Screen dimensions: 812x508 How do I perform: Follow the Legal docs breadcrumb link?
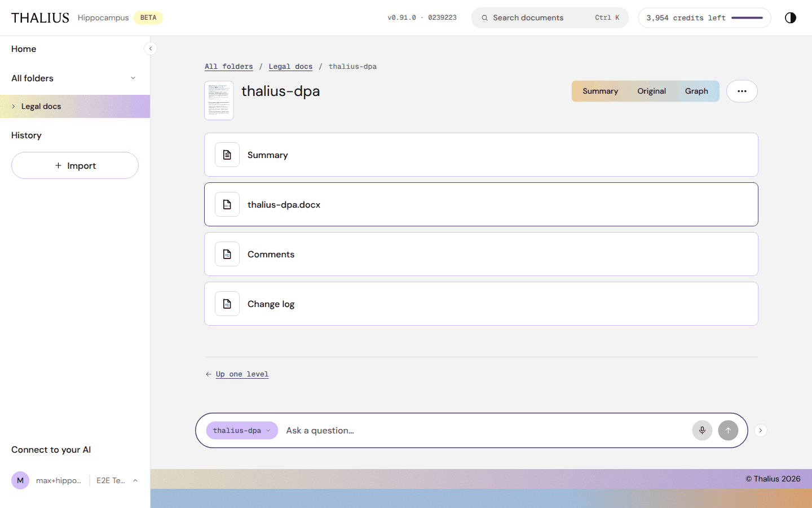pyautogui.click(x=290, y=67)
